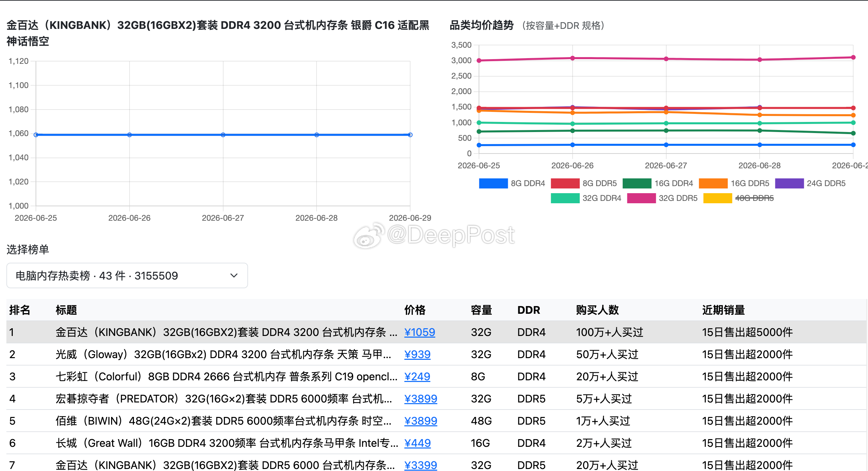The width and height of the screenshot is (868, 471).
Task: Open the 电脑内存热卖榜 ranking dropdown
Action: 127,275
